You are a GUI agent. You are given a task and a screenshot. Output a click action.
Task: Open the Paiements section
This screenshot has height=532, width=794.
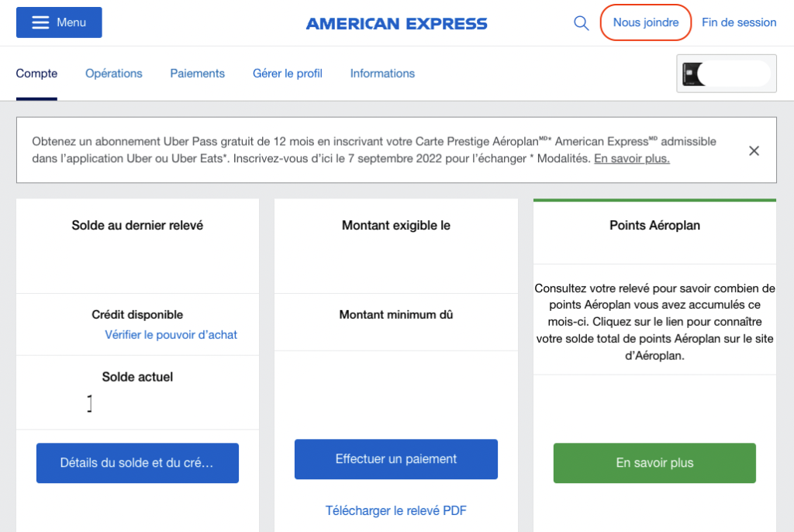[197, 73]
